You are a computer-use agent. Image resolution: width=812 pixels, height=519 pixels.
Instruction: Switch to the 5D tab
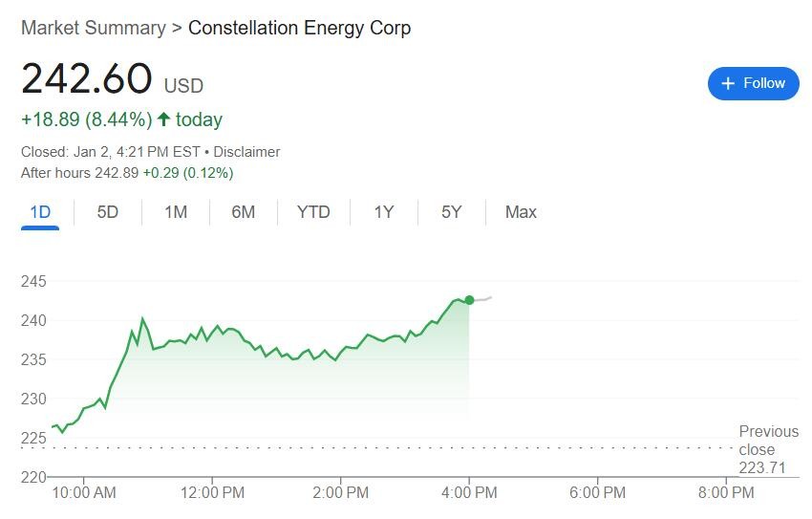click(108, 212)
